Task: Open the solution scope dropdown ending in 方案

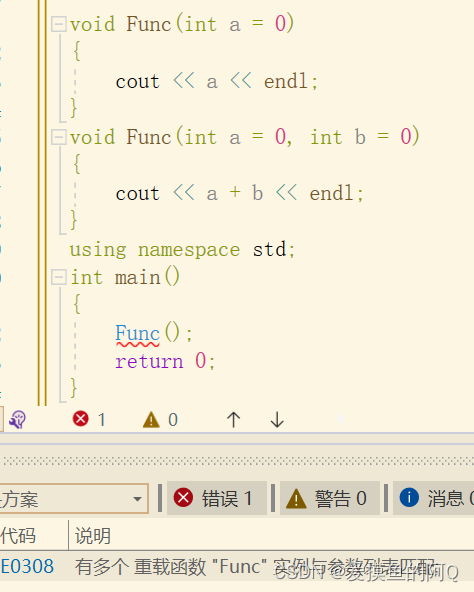Action: pyautogui.click(x=74, y=498)
